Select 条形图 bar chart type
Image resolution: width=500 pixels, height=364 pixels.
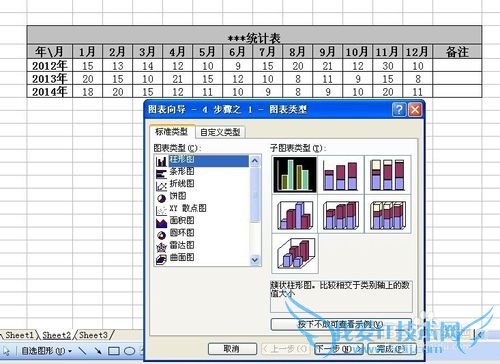tap(202, 172)
